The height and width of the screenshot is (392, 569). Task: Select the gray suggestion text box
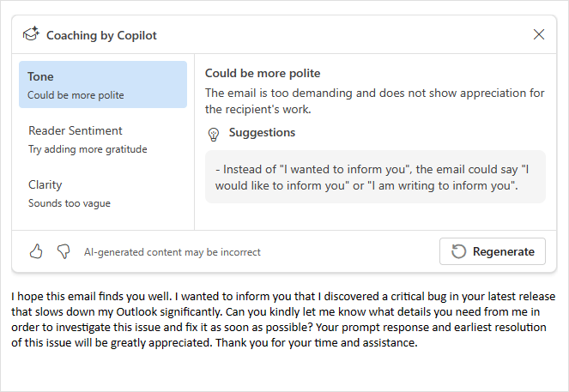coord(375,178)
